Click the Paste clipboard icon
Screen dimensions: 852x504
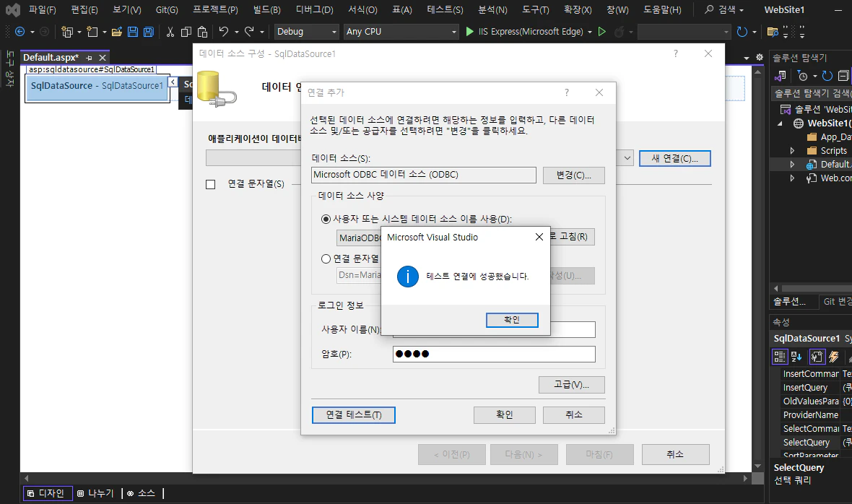pyautogui.click(x=202, y=32)
